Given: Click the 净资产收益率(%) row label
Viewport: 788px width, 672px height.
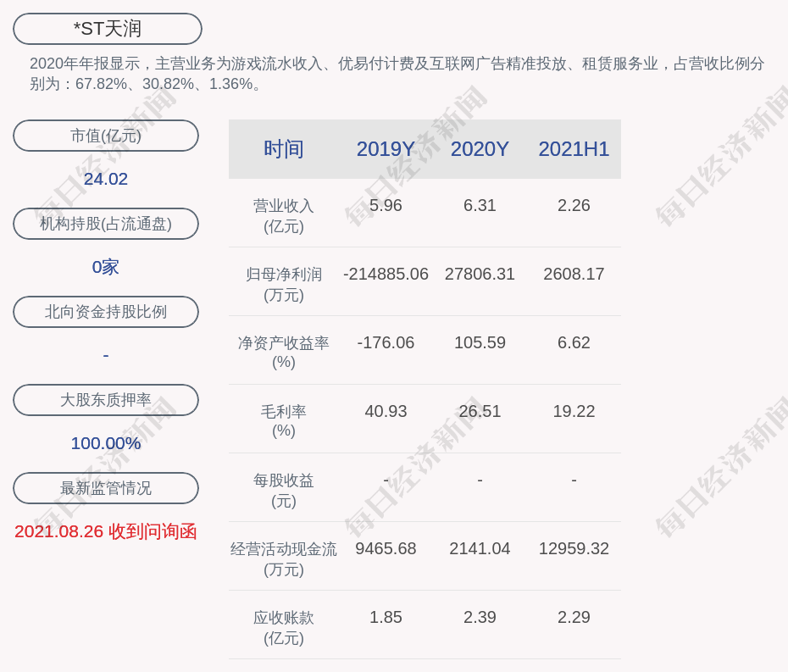Looking at the screenshot, I should pos(284,353).
